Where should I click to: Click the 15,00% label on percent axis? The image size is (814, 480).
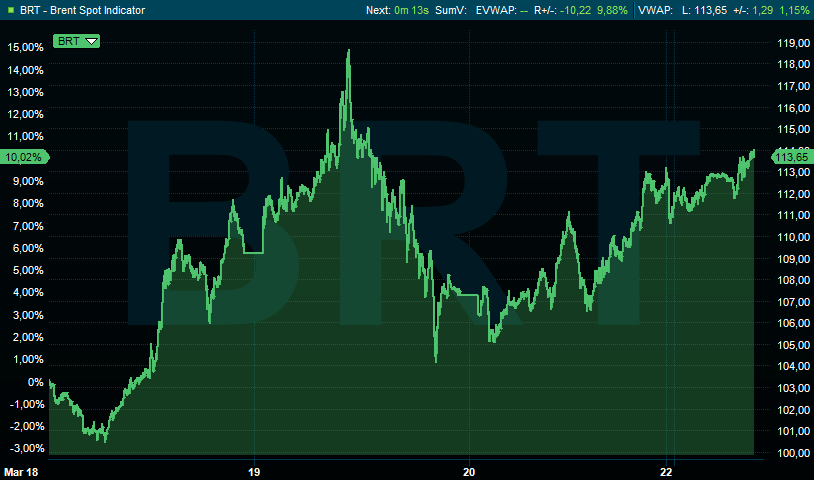point(24,48)
